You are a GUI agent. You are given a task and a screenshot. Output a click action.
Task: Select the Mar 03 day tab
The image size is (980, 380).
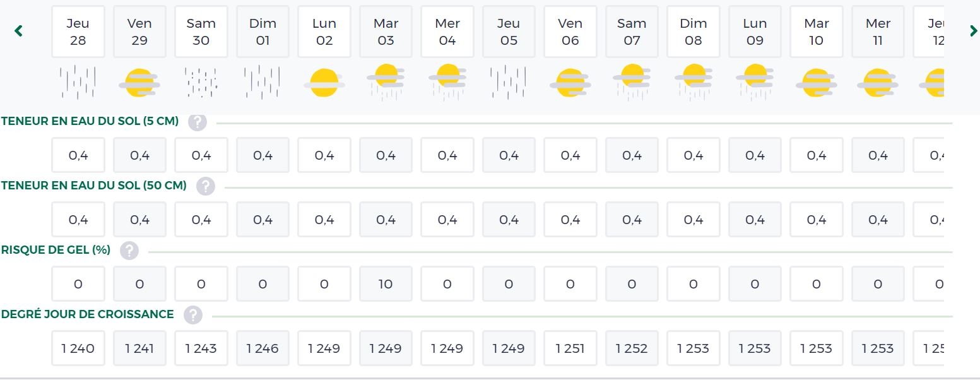[x=386, y=32]
